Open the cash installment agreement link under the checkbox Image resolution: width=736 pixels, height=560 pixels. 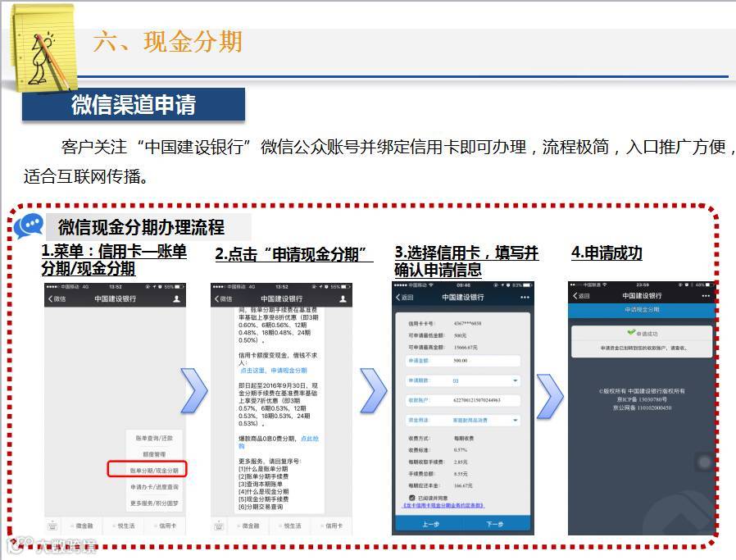pos(443,505)
